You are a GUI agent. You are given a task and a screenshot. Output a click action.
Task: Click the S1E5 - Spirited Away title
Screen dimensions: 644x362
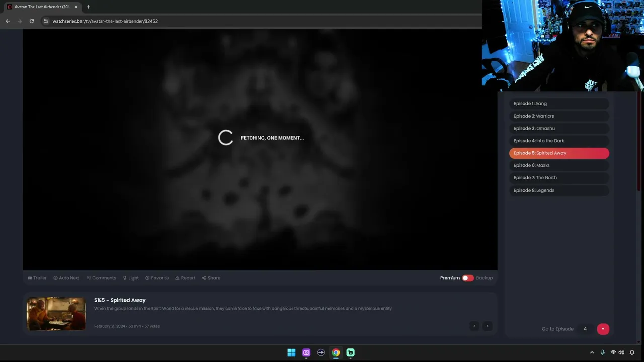[120, 300]
